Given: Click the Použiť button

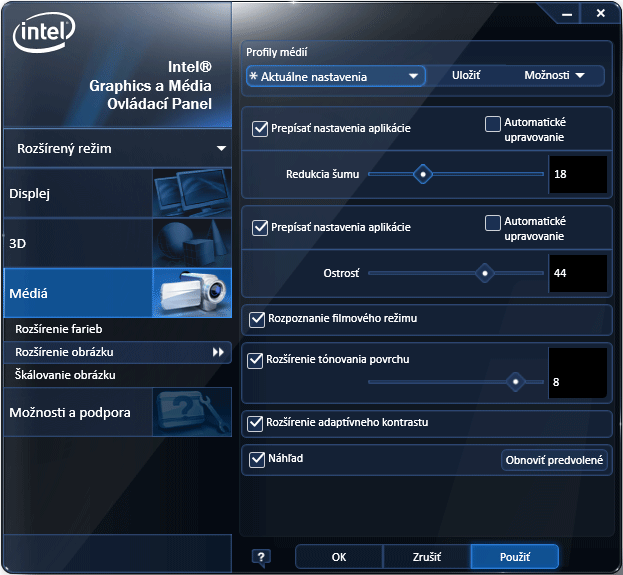Looking at the screenshot, I should (514, 557).
